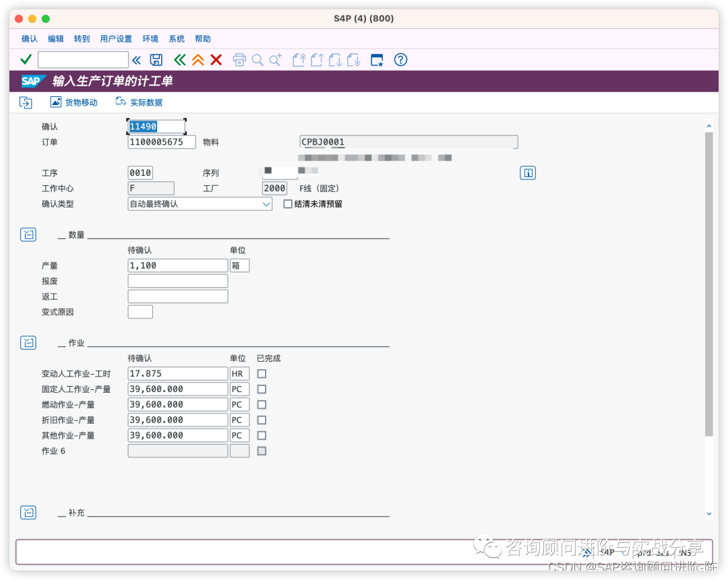Click the Find Next magnifier-plus icon
Viewport: 728px width, 580px height.
pyautogui.click(x=275, y=60)
